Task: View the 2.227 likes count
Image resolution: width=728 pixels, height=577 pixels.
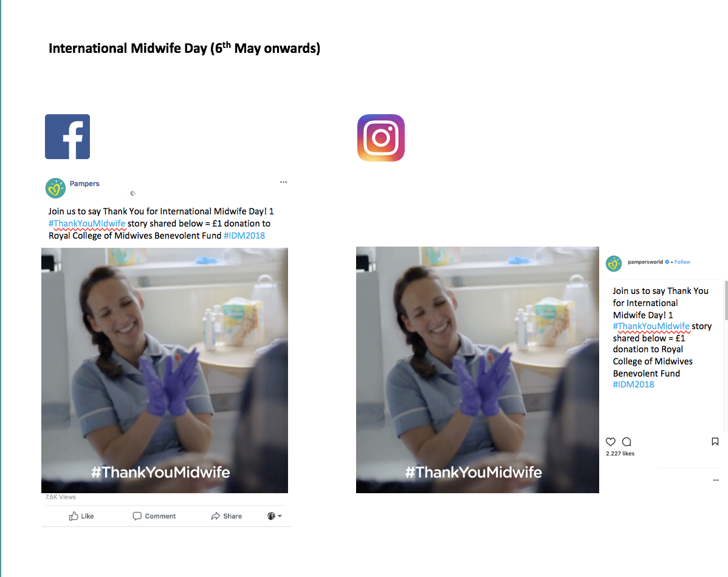Action: click(x=620, y=454)
